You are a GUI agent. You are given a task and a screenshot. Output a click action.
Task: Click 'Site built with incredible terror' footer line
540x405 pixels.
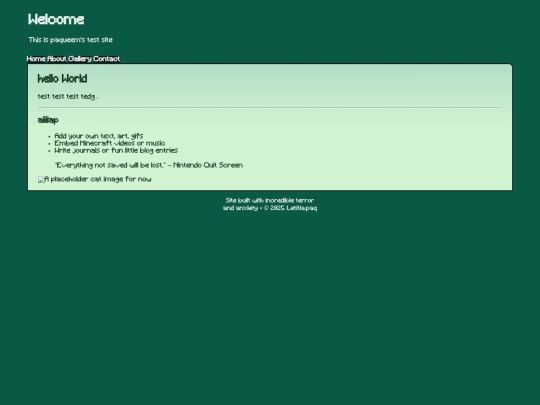(270, 200)
